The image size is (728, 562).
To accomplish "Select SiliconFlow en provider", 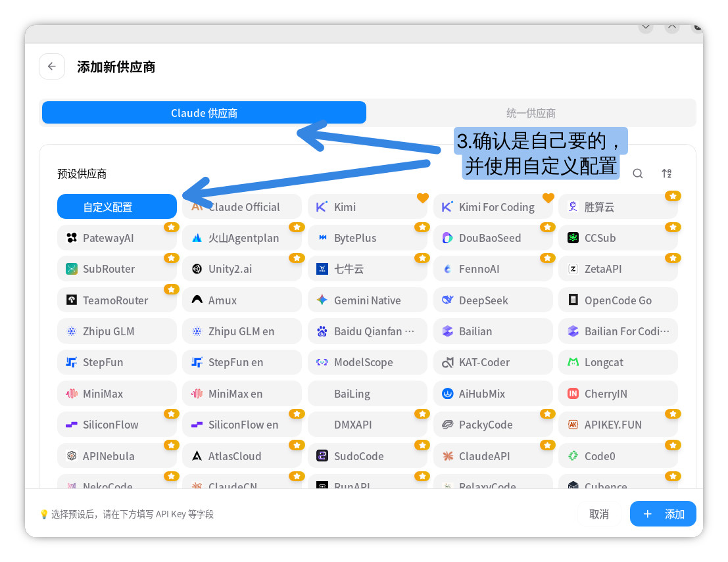I will click(x=242, y=424).
